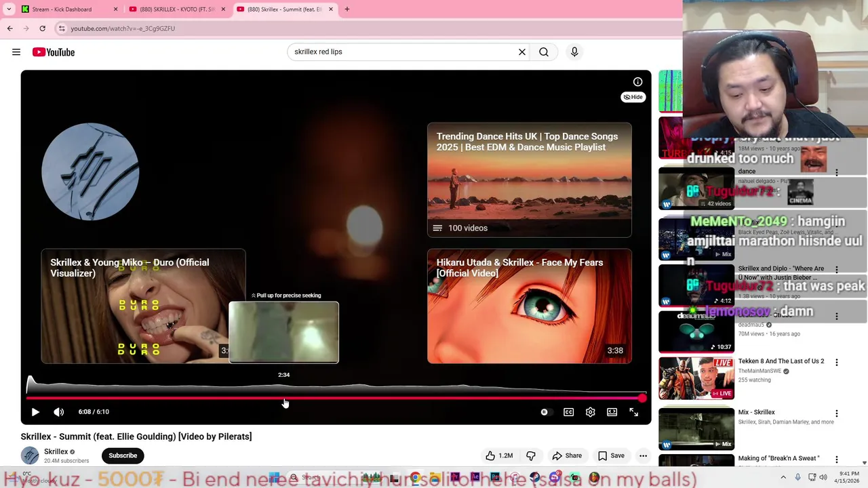
Task: Switch to theater mode
Action: pos(612,411)
